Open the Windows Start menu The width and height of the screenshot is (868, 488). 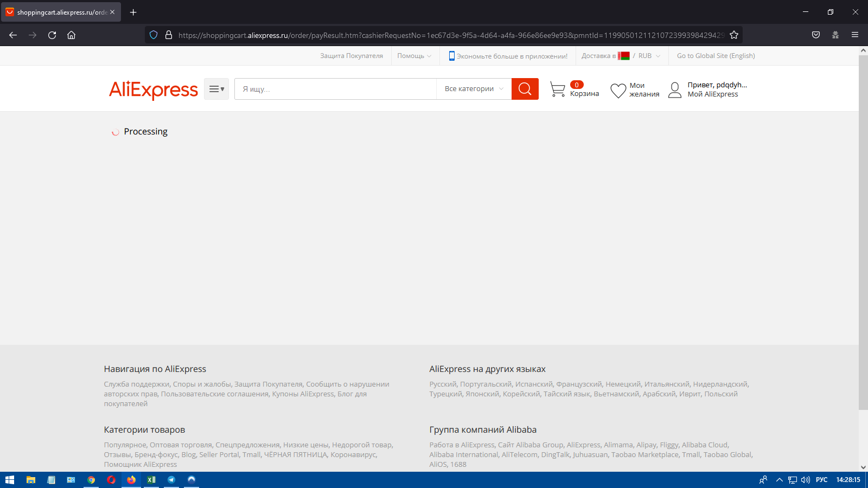[x=10, y=480]
